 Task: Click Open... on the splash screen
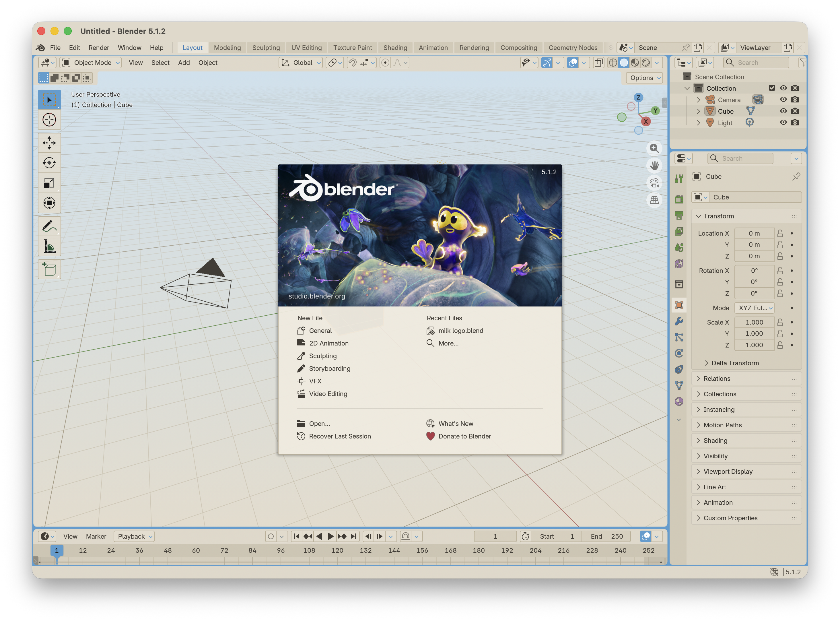pyautogui.click(x=314, y=424)
